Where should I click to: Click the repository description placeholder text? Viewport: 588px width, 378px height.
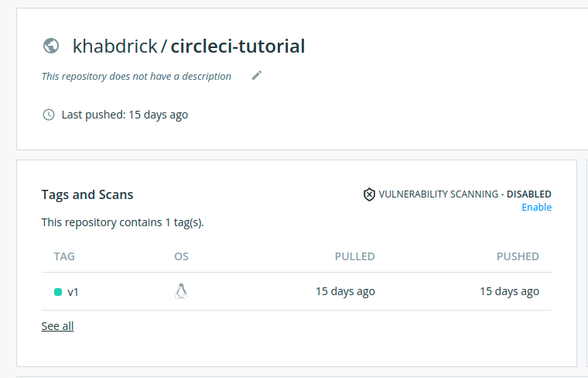point(136,76)
